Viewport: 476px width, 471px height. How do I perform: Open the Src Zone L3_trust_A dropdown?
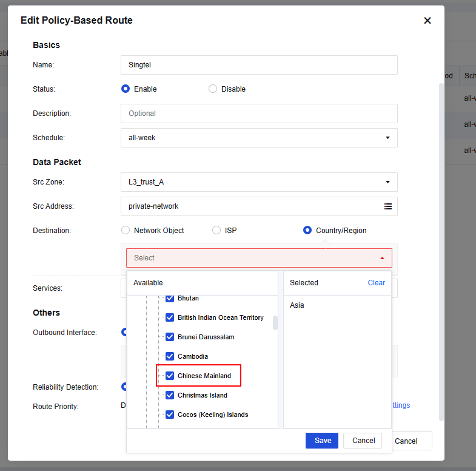pos(387,182)
